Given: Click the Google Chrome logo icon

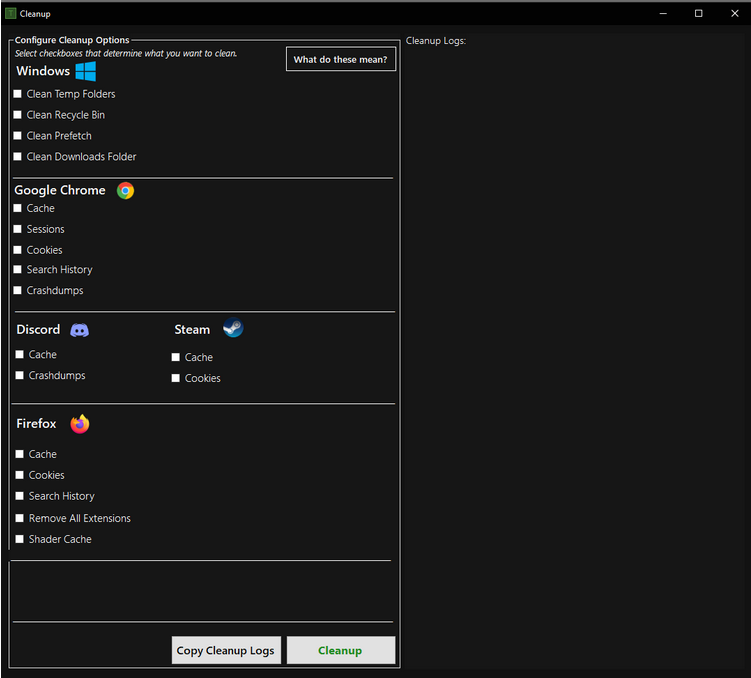Looking at the screenshot, I should (x=125, y=191).
